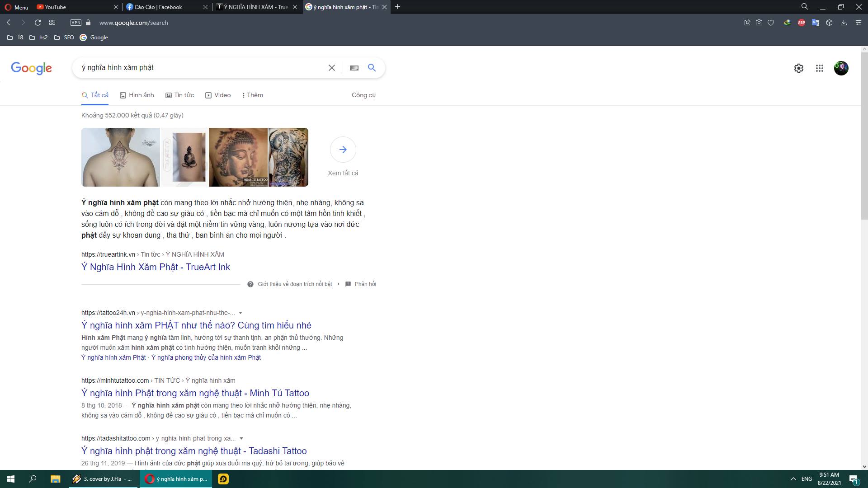This screenshot has width=868, height=488.
Task: Click the padlock site security icon
Action: 88,23
